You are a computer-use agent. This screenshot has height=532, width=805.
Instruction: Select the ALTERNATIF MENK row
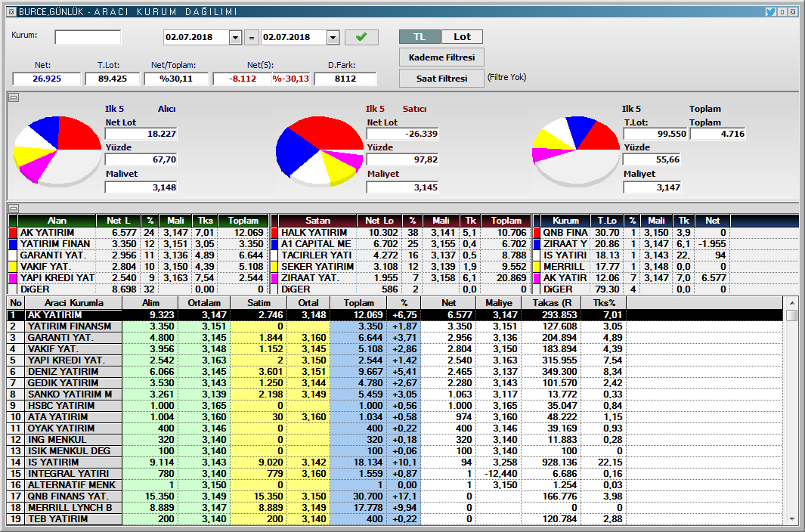point(395,484)
